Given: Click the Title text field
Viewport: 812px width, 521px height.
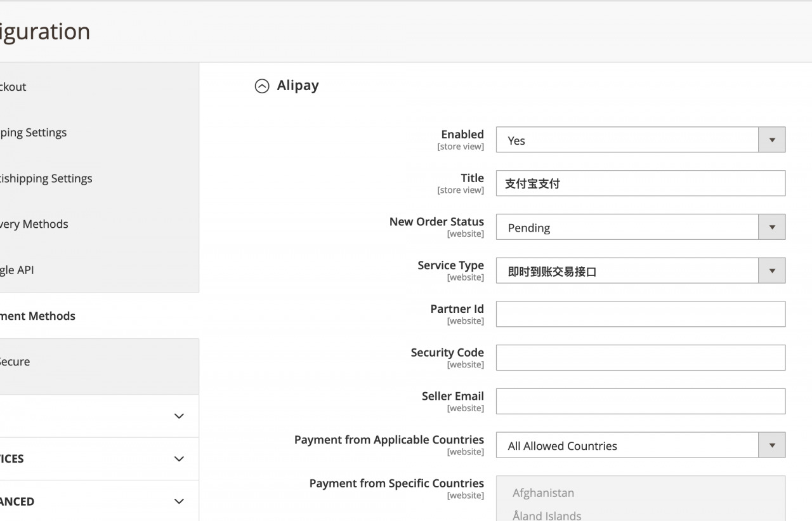Looking at the screenshot, I should pos(640,183).
